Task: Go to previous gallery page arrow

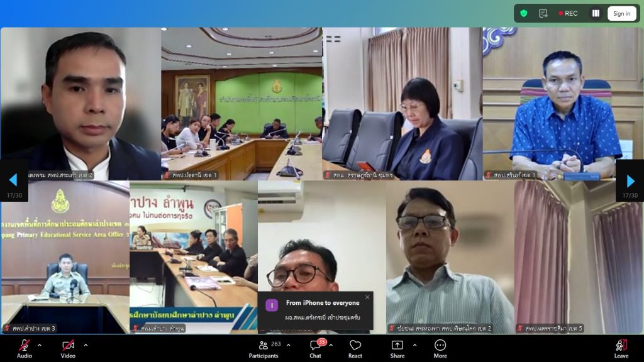Action: click(x=13, y=180)
